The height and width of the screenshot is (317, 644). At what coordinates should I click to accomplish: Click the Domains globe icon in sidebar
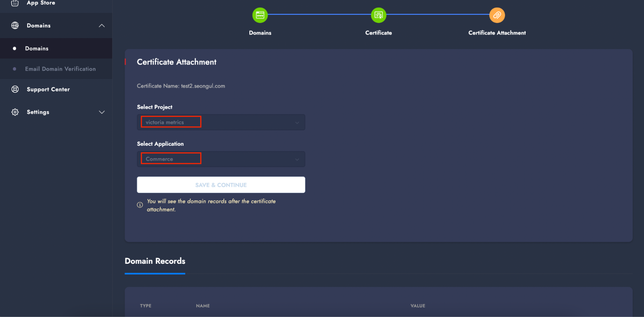click(15, 25)
